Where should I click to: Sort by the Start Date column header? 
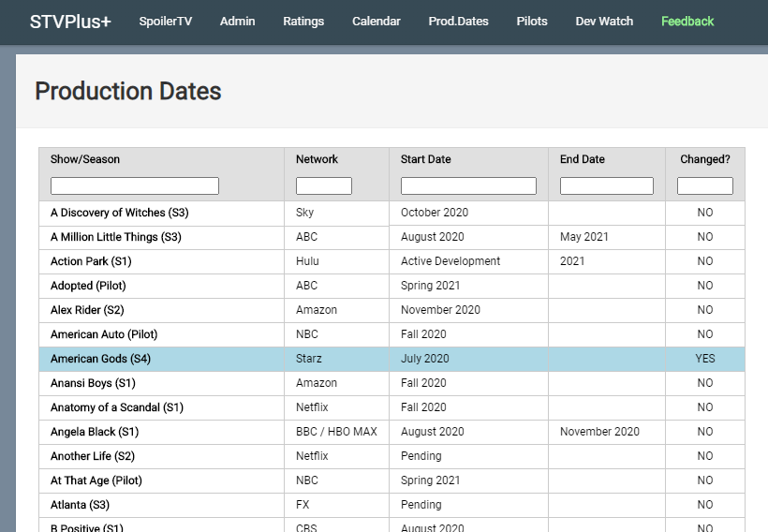click(x=425, y=159)
